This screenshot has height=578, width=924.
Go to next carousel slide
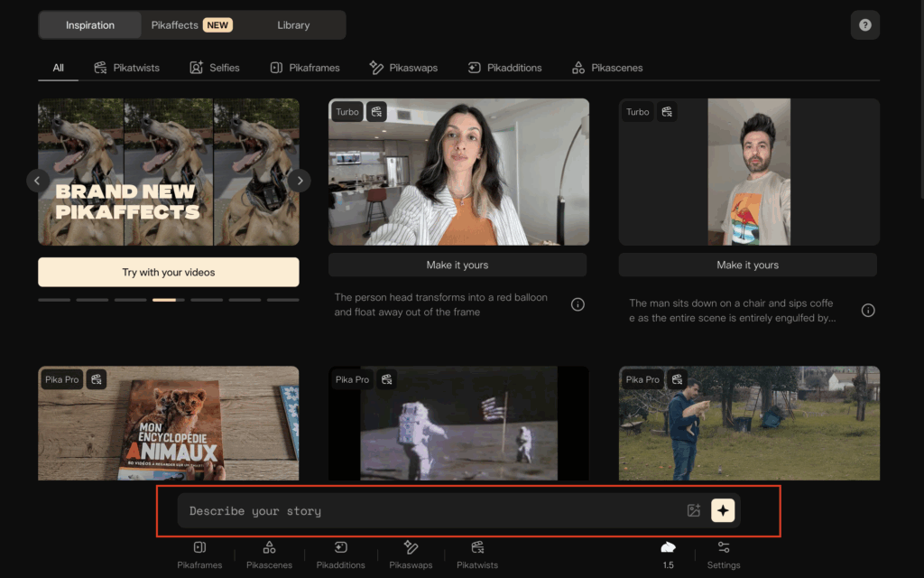tap(300, 181)
